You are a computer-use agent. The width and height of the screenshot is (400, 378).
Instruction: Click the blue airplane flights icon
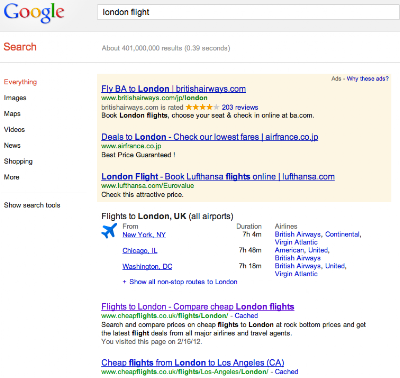tap(109, 231)
